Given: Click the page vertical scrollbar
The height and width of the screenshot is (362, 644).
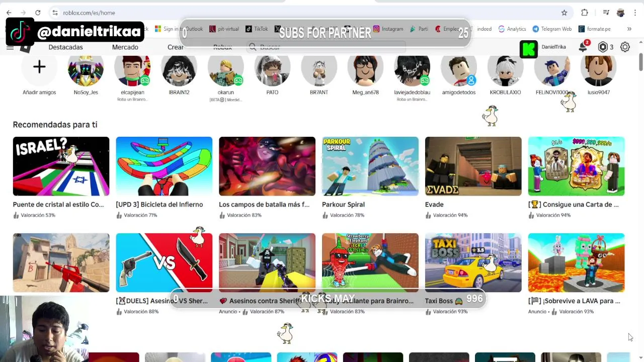Looking at the screenshot, I should tap(641, 61).
